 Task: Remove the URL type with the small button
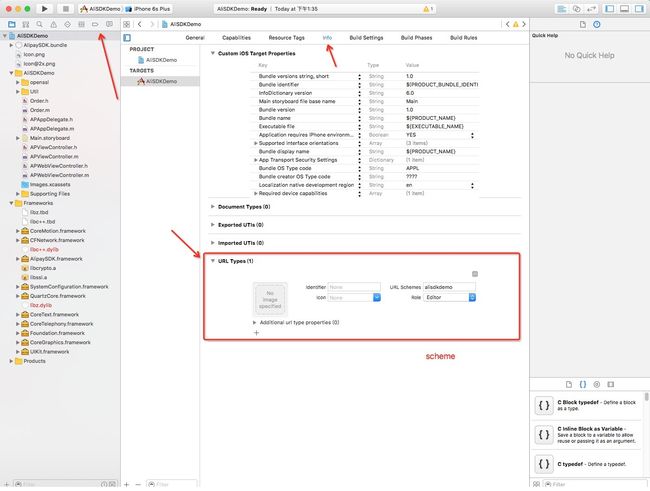475,274
